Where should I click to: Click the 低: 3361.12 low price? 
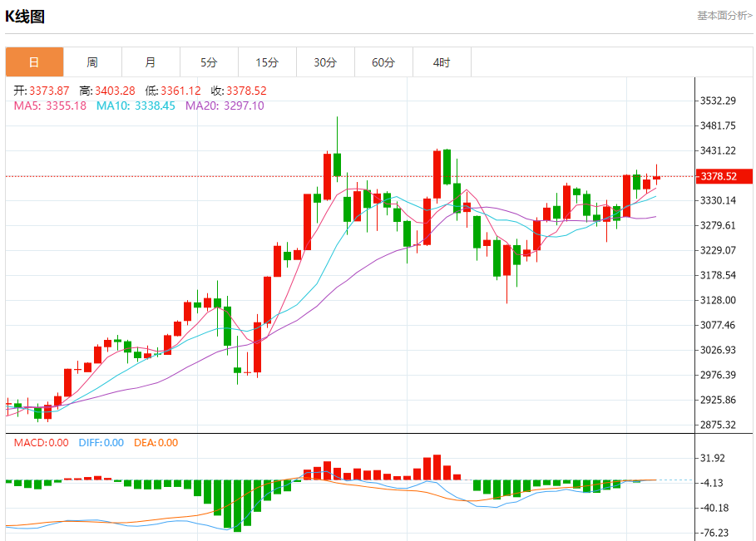[x=173, y=91]
